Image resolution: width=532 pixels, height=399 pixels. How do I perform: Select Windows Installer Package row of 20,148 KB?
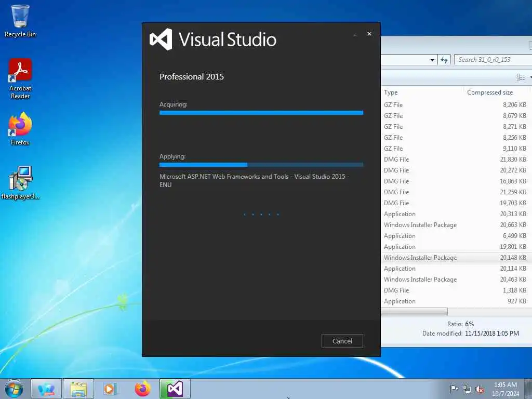pyautogui.click(x=456, y=258)
